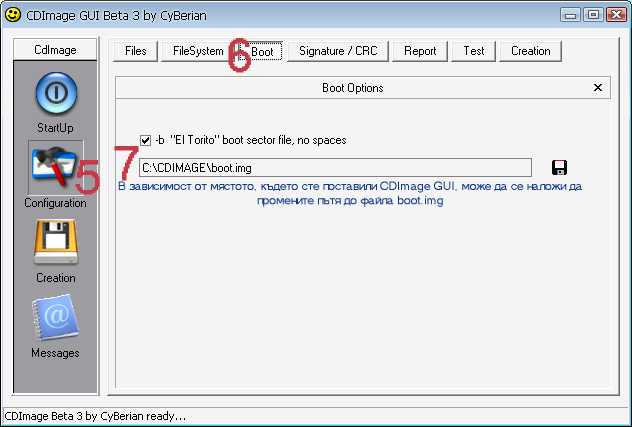Click the status bar text CDImage Beta 3 ready
Image resolution: width=632 pixels, height=427 pixels.
[x=95, y=416]
